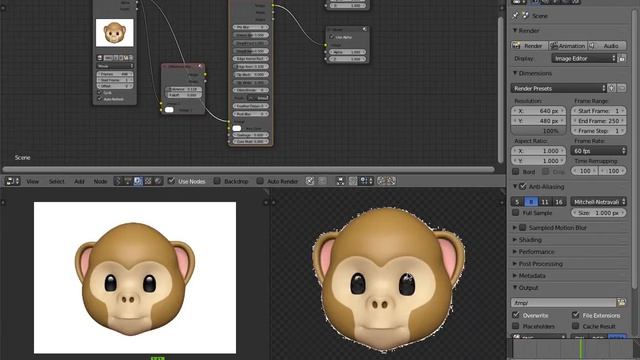The height and width of the screenshot is (360, 640).
Task: Open the snap node element selector
Action: [366, 181]
